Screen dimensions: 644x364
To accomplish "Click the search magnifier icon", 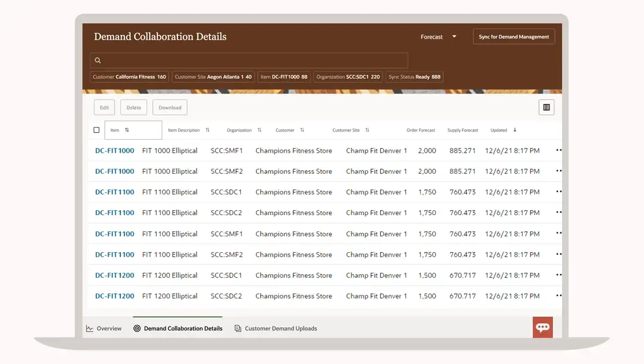I will tap(98, 60).
